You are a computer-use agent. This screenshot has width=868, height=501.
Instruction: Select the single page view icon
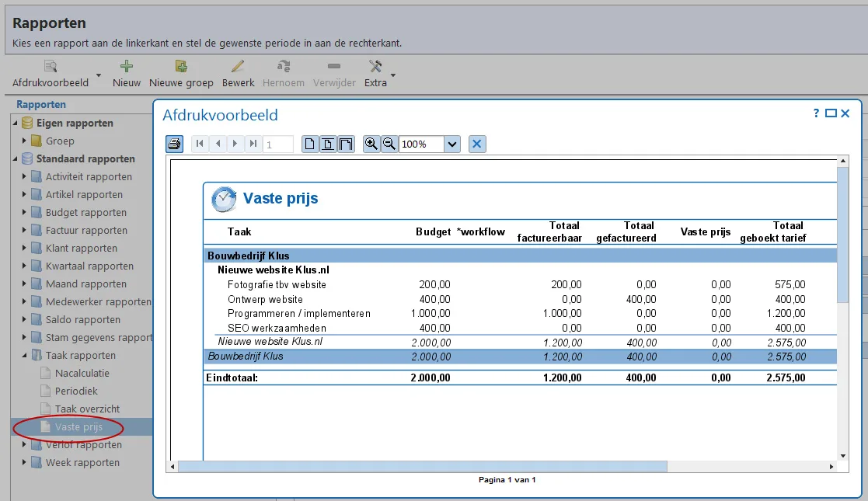coord(310,144)
